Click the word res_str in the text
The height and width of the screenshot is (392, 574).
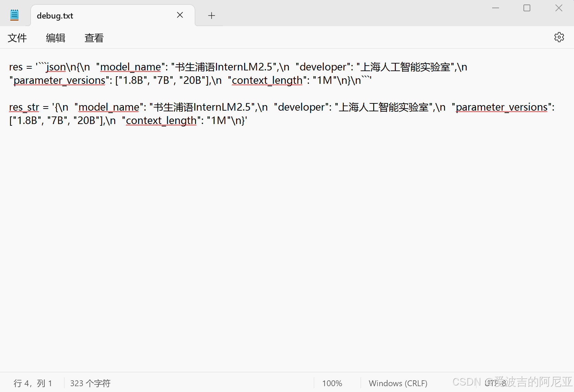24,107
